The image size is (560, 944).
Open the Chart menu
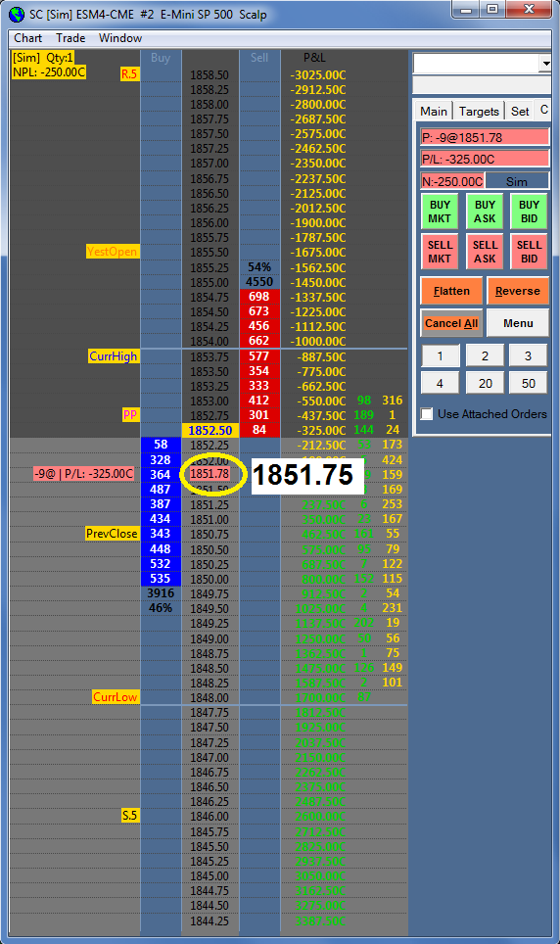27,38
